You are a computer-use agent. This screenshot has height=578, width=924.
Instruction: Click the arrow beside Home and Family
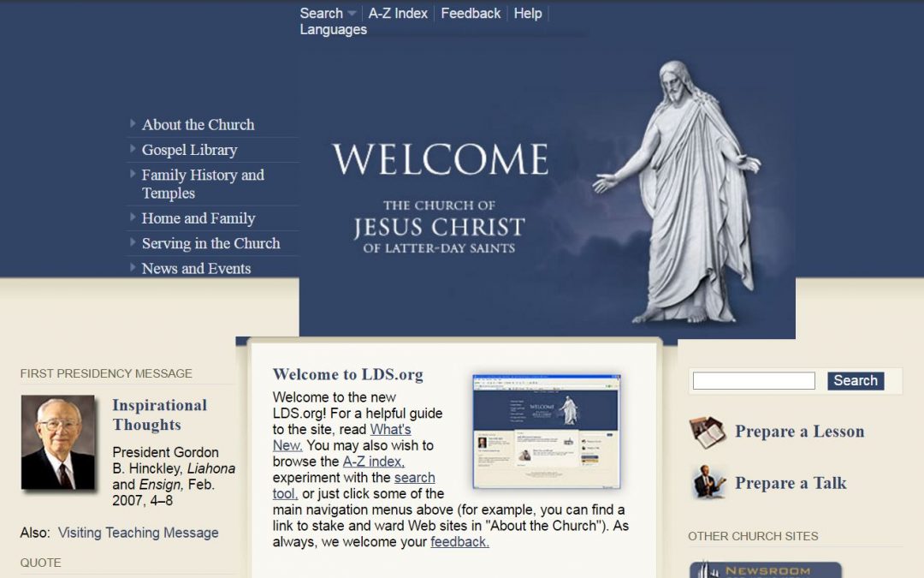tap(133, 217)
